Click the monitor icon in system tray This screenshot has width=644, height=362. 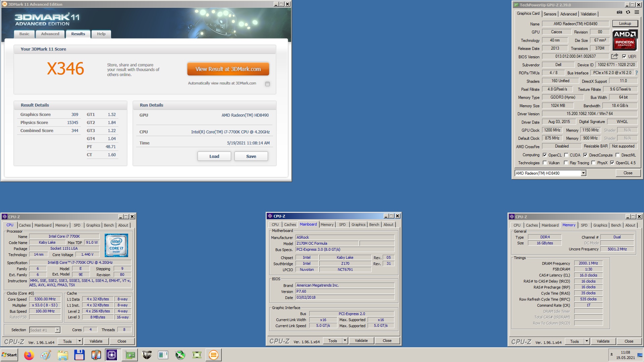640,355
